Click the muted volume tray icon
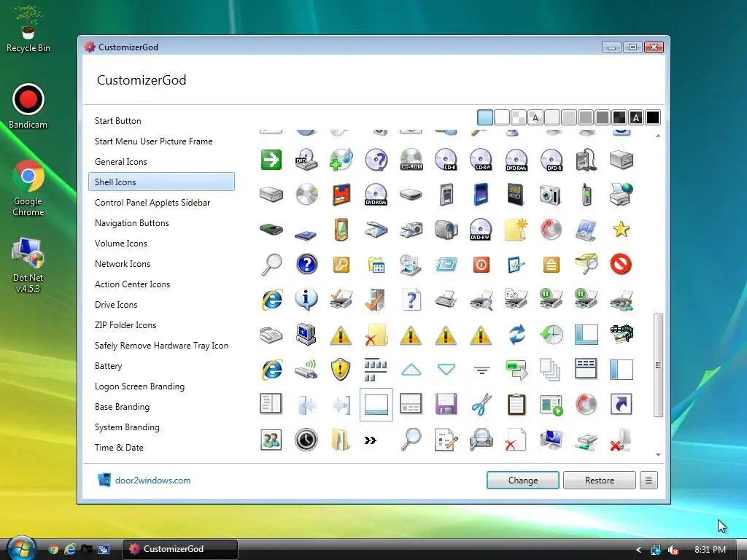 pos(673,550)
